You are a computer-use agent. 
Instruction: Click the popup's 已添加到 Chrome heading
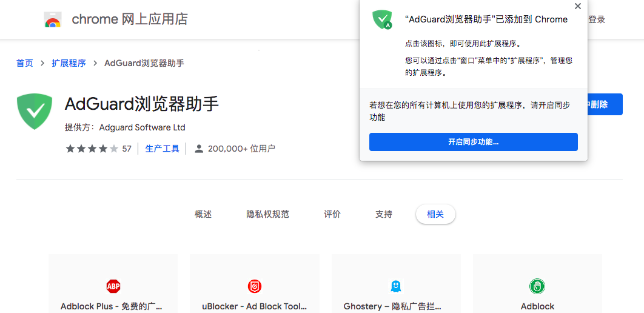coord(486,19)
